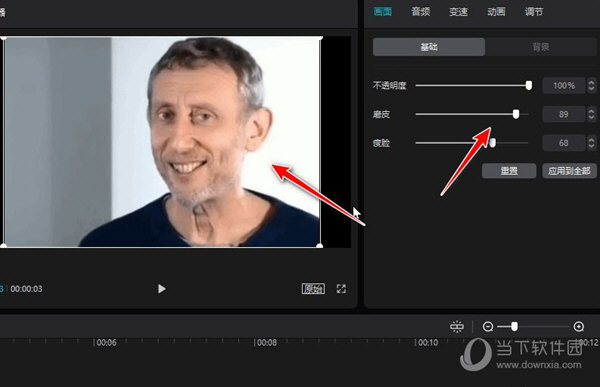Increase 磨皮 value with up arrow

click(592, 110)
